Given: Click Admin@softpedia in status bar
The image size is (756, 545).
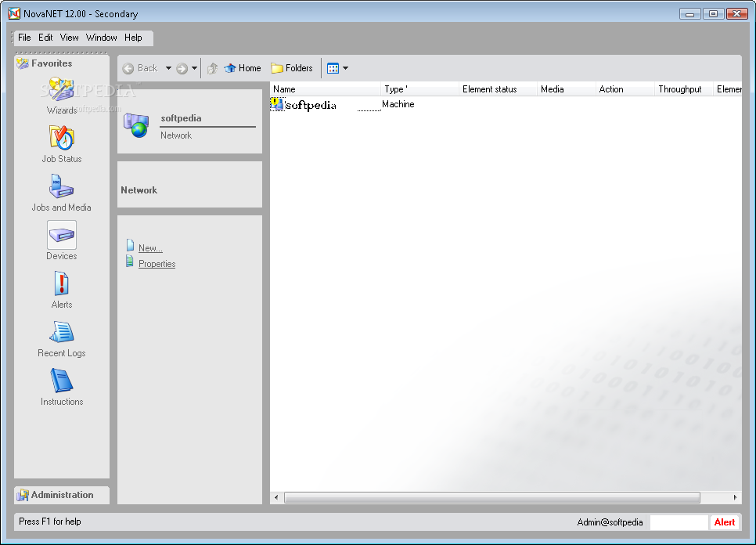Looking at the screenshot, I should tap(610, 522).
